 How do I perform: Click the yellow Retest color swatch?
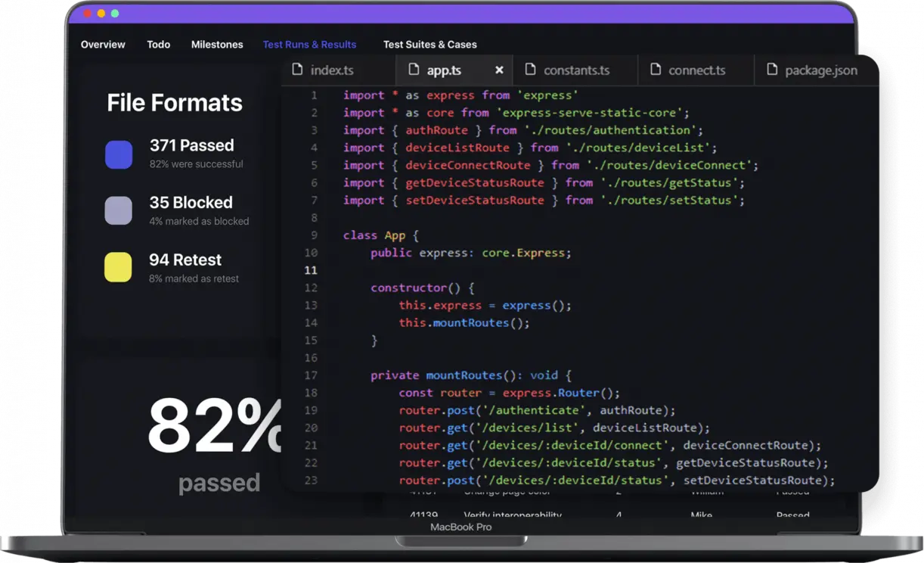pyautogui.click(x=118, y=268)
